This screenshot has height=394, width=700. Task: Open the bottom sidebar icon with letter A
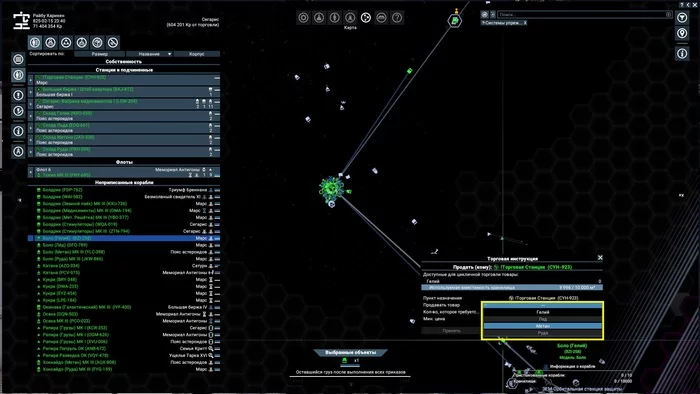coord(18,151)
